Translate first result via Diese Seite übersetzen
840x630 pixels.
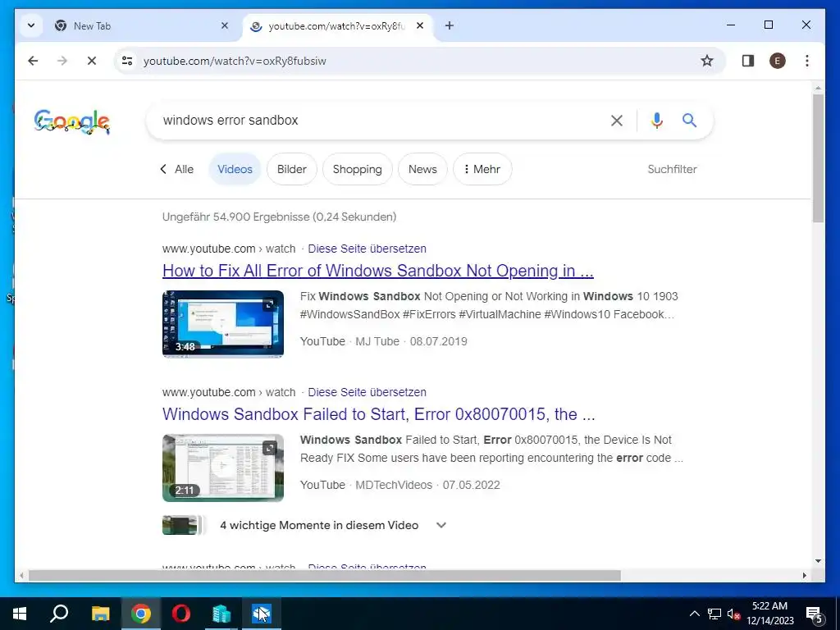tap(367, 249)
